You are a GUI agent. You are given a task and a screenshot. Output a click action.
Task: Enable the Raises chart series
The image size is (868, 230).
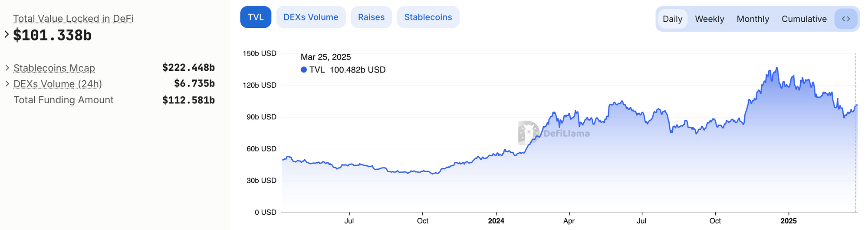click(x=371, y=17)
